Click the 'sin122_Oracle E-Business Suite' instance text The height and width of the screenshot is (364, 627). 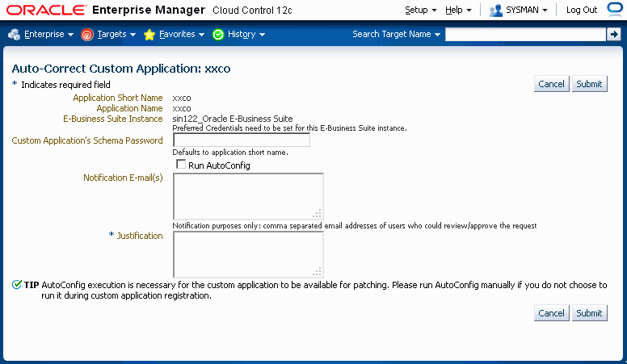click(233, 119)
